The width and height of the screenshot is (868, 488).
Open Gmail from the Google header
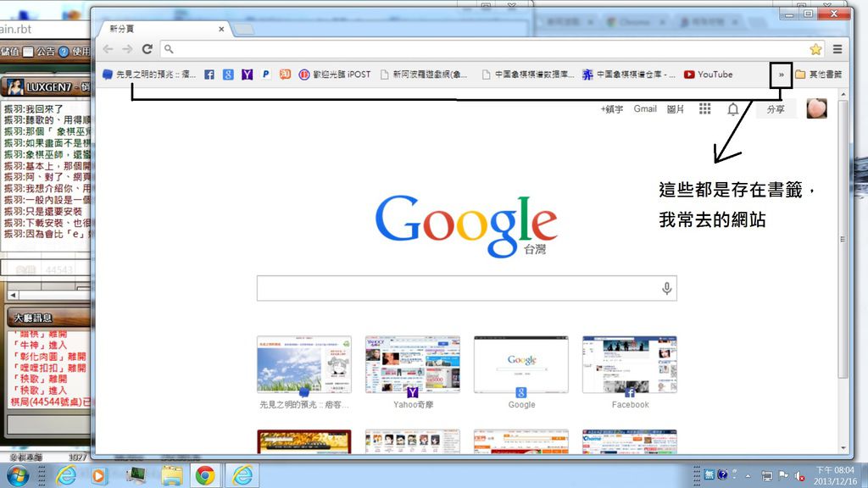tap(645, 109)
